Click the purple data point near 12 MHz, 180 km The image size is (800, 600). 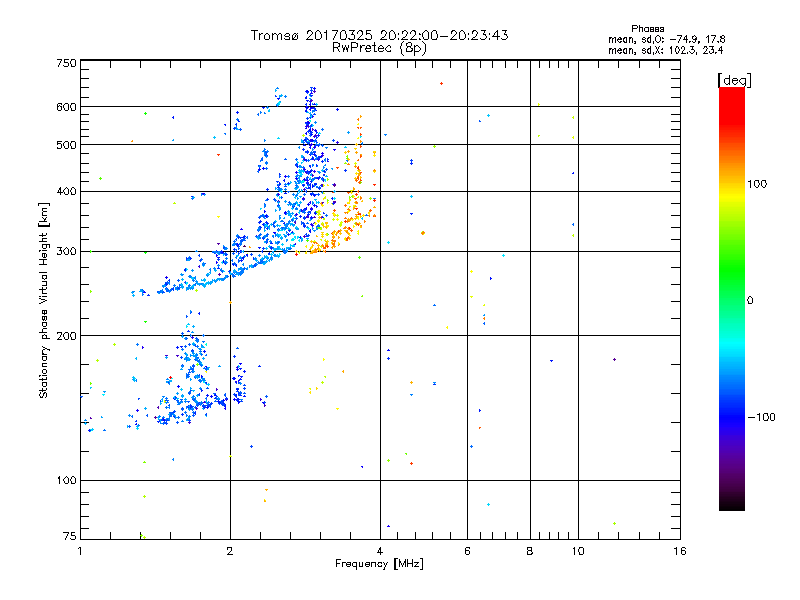[x=614, y=360]
